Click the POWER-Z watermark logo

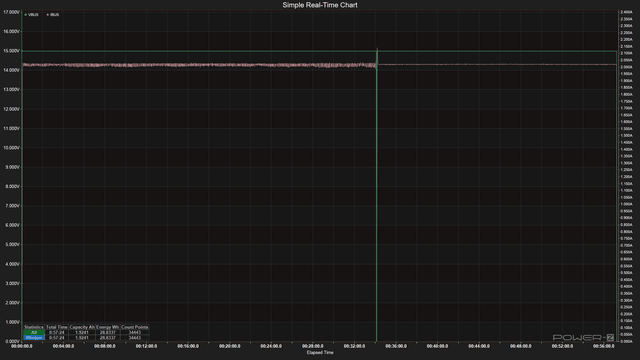pos(583,338)
